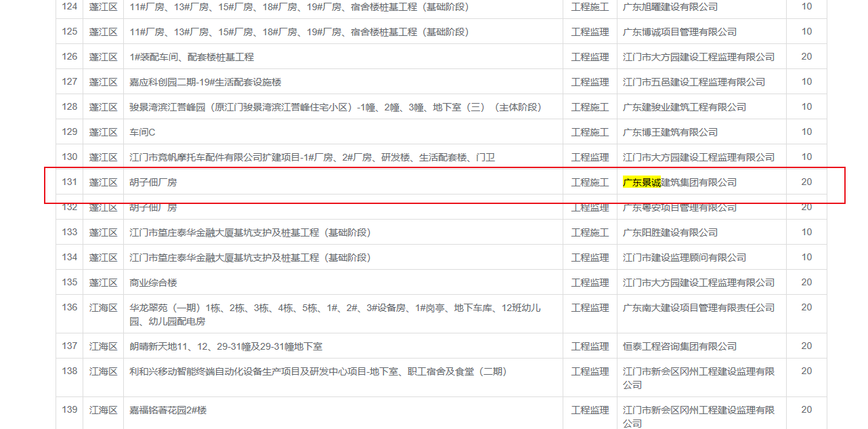868x429 pixels.
Task: Click 江海区 in row 136
Action: [x=104, y=308]
